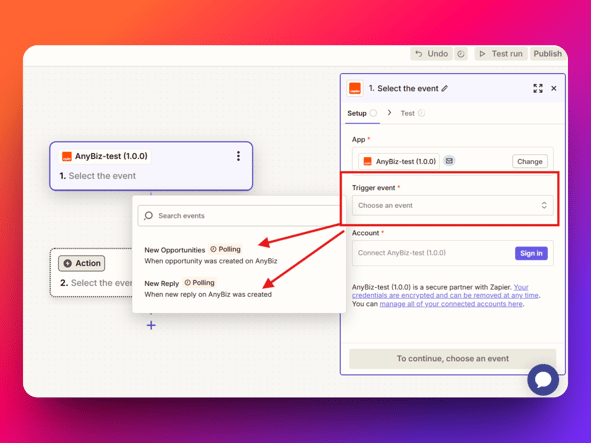Click the Sign in button
Viewport: 591px width, 443px height.
[531, 253]
